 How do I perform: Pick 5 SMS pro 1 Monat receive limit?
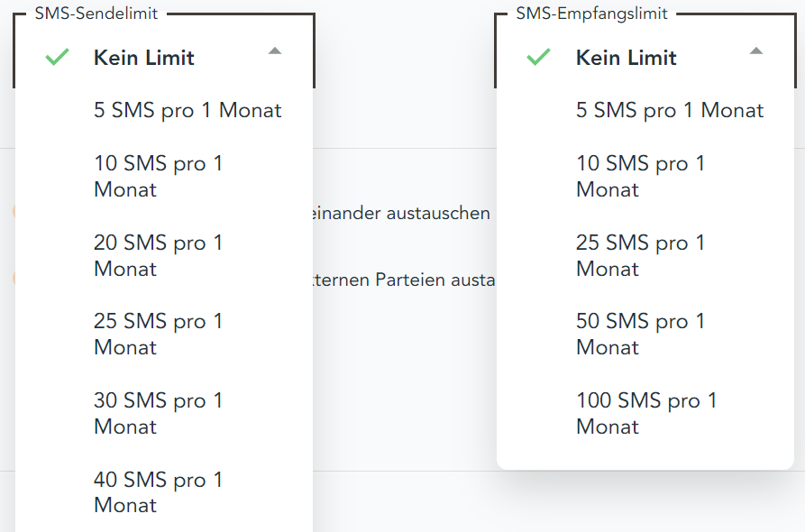(645, 110)
